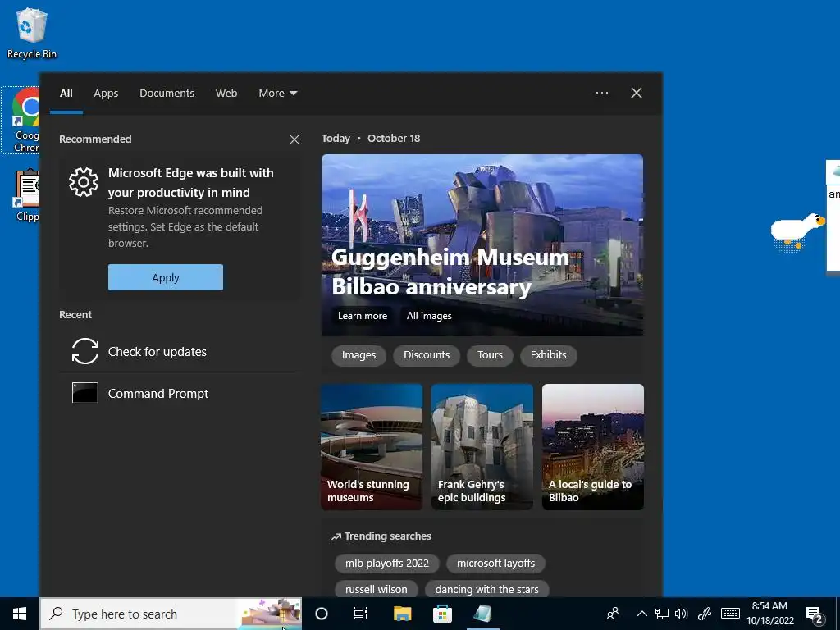This screenshot has width=840, height=630.
Task: Click the goose on the desktop
Action: coord(797,231)
